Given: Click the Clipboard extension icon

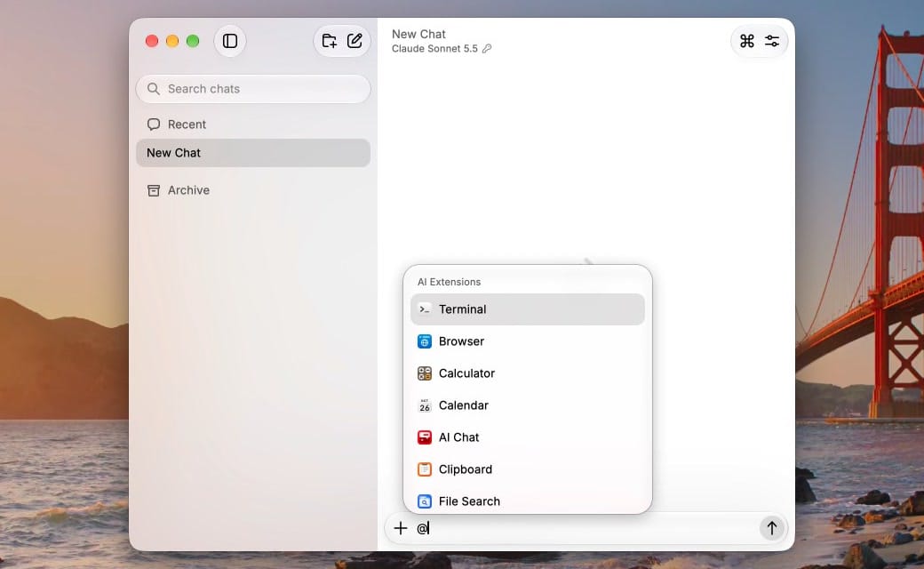Looking at the screenshot, I should (x=425, y=469).
